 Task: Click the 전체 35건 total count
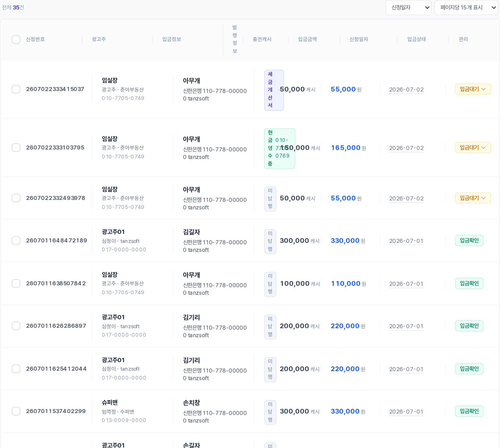point(13,8)
